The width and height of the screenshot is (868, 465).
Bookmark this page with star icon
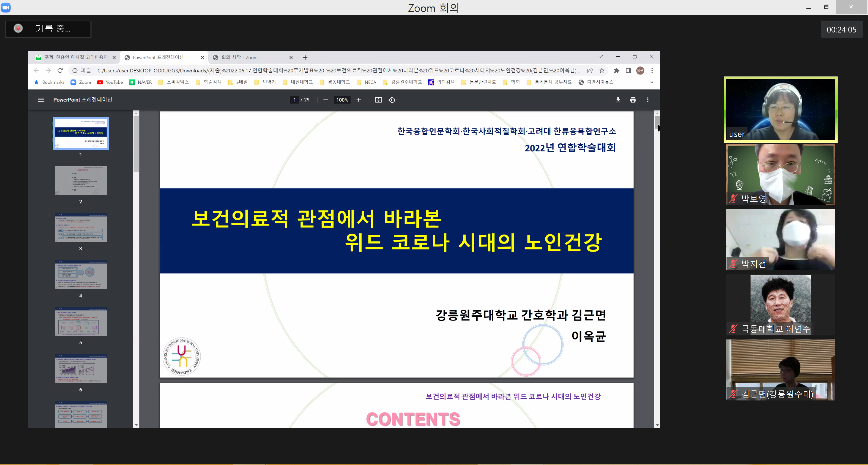click(602, 70)
